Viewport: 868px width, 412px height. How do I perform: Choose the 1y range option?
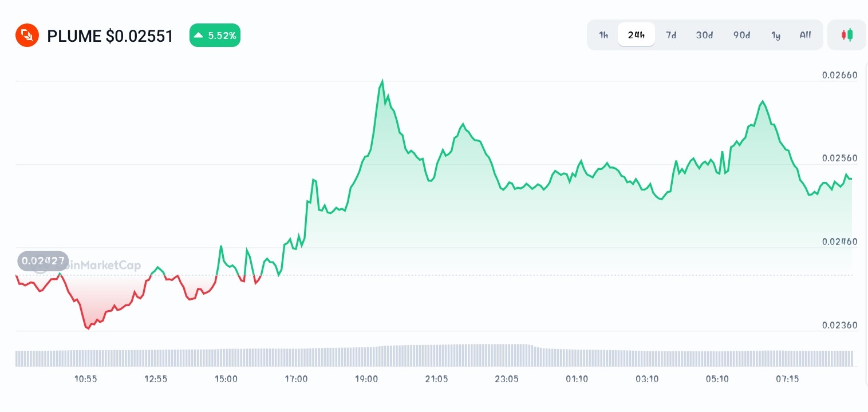(x=776, y=35)
